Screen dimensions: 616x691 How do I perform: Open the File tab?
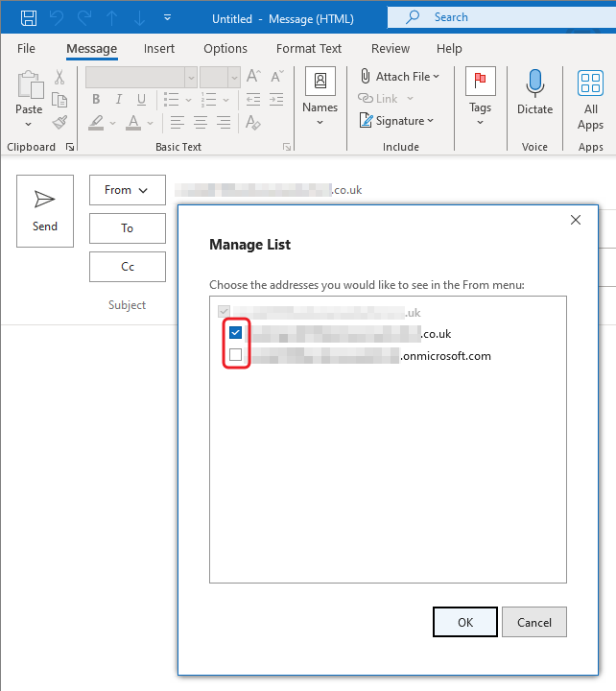click(x=27, y=49)
